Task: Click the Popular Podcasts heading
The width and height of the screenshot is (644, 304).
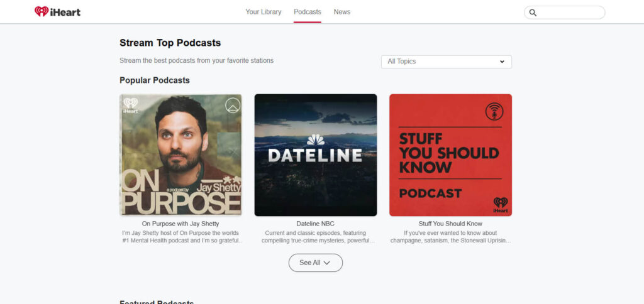Action: click(155, 80)
